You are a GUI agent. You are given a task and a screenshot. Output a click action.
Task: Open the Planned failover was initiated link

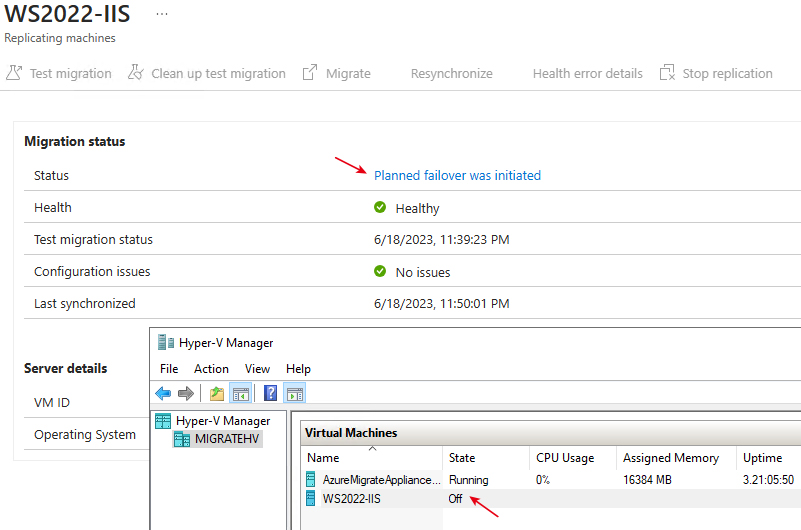pos(457,175)
